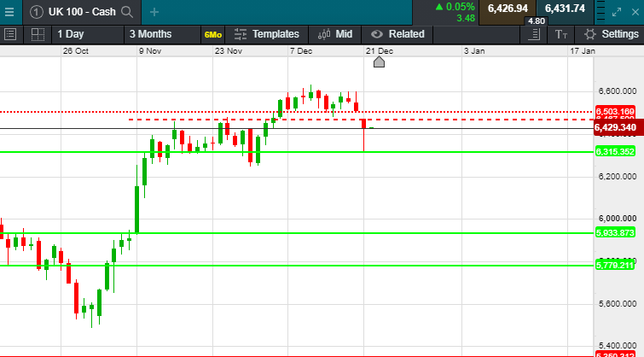The width and height of the screenshot is (644, 357).
Task: Open the chart layout grid icon
Action: (x=38, y=34)
